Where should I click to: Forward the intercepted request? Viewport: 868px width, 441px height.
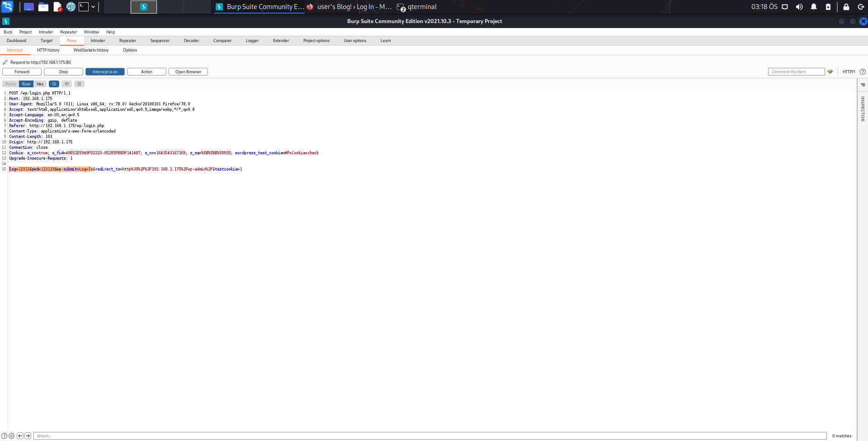click(22, 72)
